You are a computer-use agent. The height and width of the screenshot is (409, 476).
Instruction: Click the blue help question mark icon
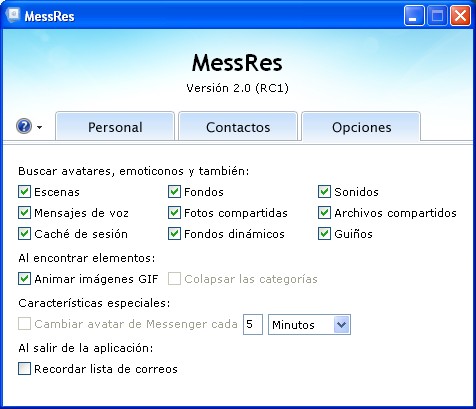click(x=24, y=126)
